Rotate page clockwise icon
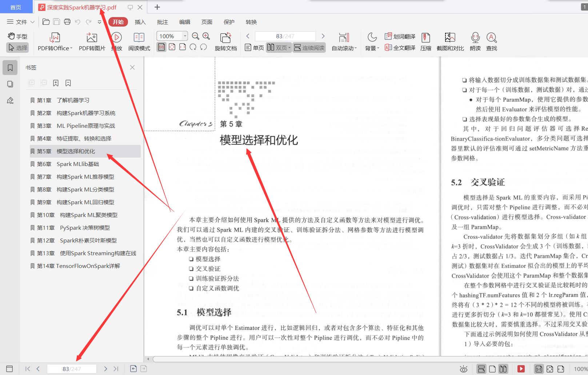588x375 pixels. (x=193, y=47)
